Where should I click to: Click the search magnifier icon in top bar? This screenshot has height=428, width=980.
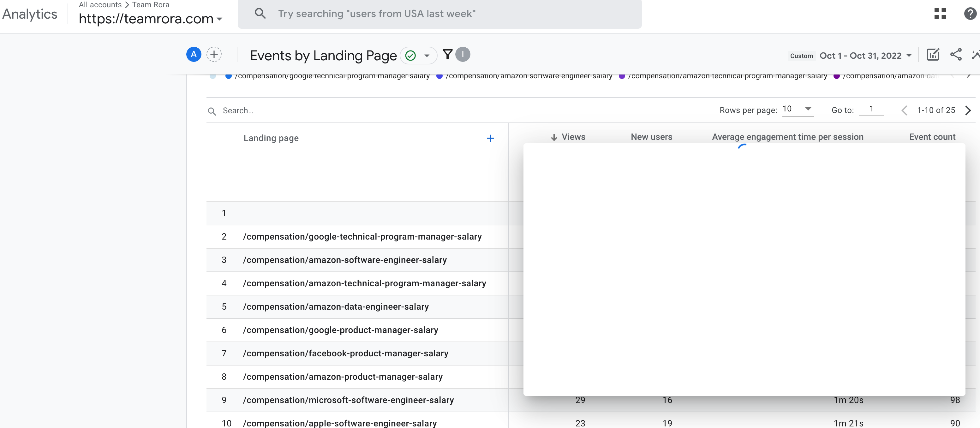point(260,14)
